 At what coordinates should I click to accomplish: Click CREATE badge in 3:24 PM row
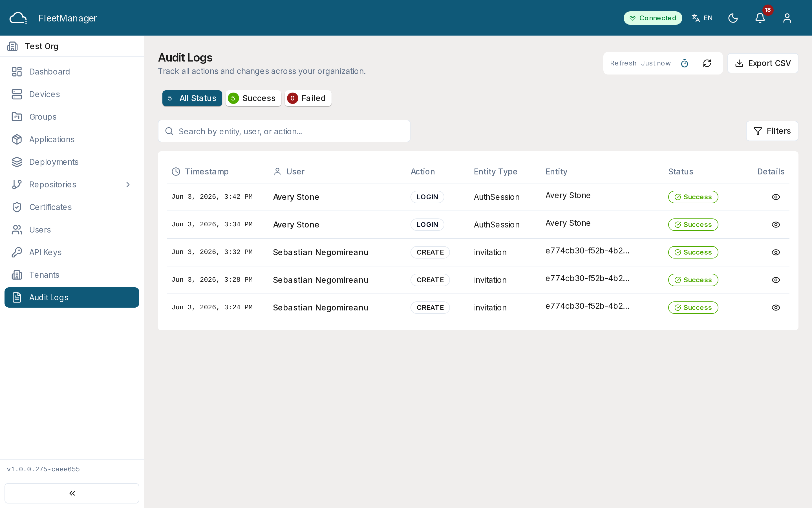click(x=430, y=307)
